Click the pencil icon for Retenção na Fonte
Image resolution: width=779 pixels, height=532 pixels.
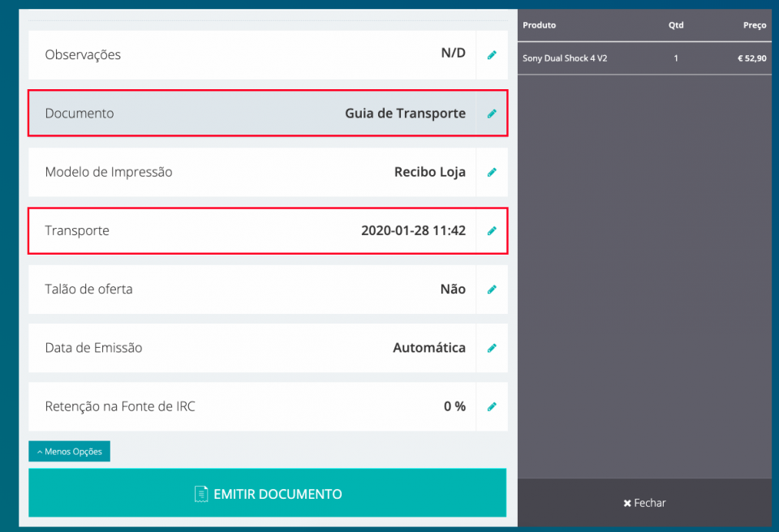[492, 406]
